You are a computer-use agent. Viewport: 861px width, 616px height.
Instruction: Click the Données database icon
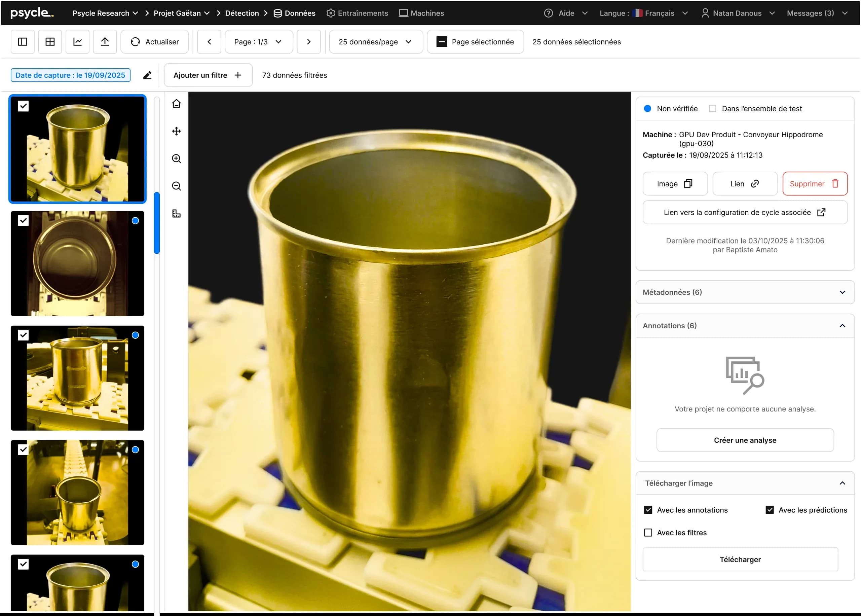(277, 13)
